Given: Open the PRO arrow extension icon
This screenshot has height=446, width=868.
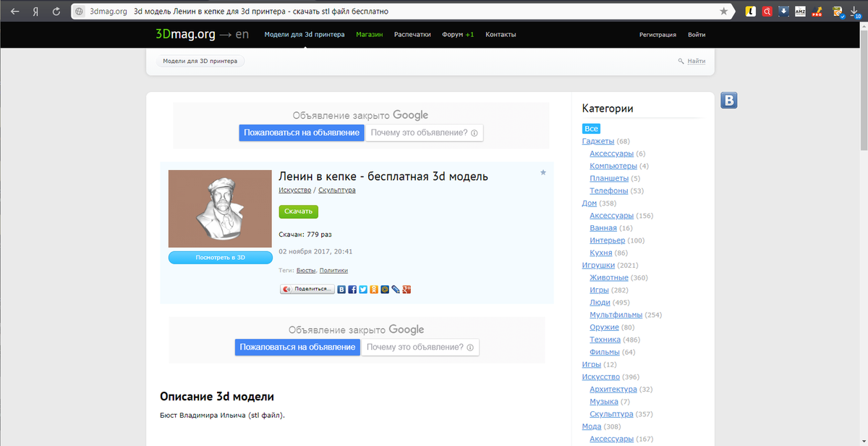Looking at the screenshot, I should [x=816, y=12].
